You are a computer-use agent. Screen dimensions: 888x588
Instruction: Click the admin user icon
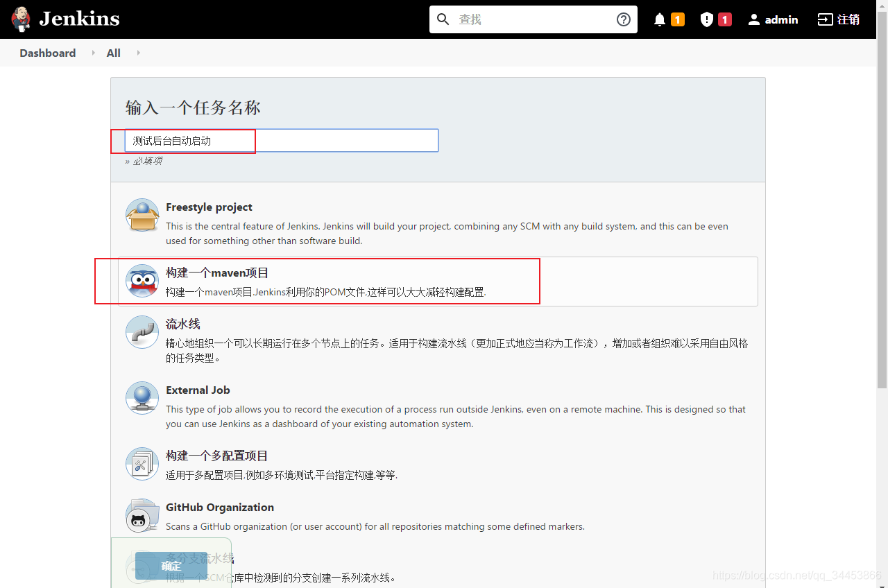[x=754, y=19]
